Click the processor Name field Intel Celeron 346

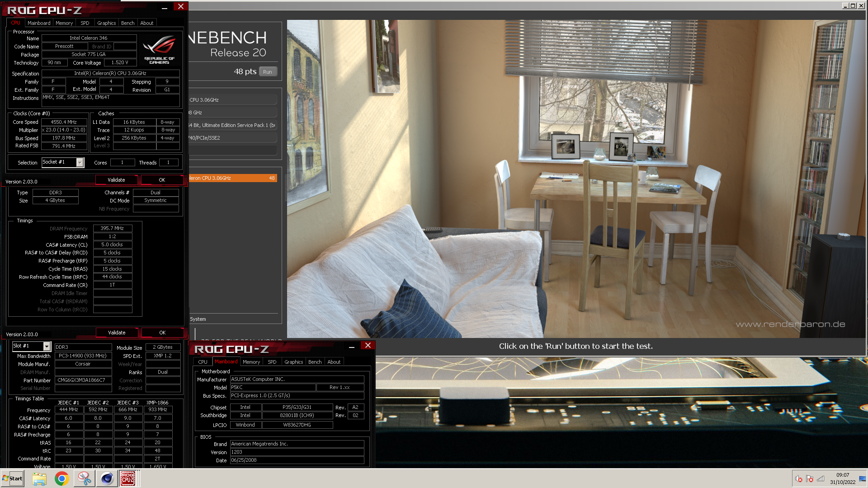coord(89,38)
